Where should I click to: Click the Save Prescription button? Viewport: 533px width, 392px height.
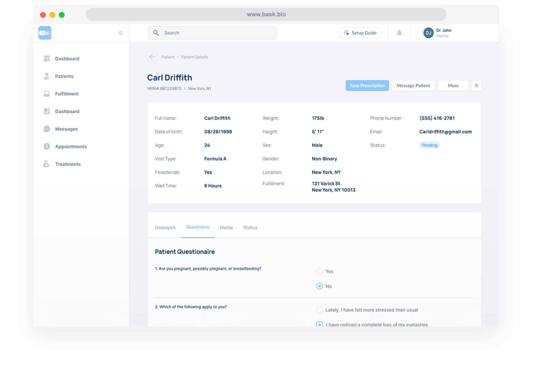click(367, 85)
